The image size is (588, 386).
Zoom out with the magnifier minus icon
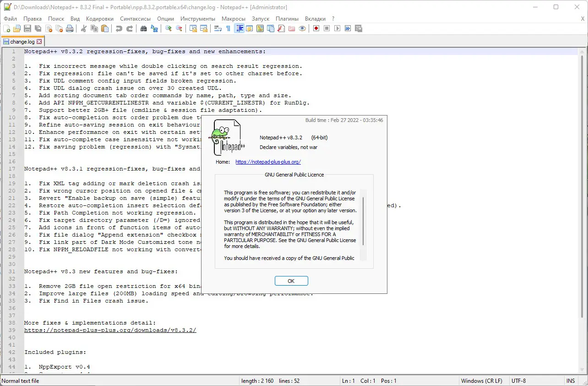[x=179, y=28]
